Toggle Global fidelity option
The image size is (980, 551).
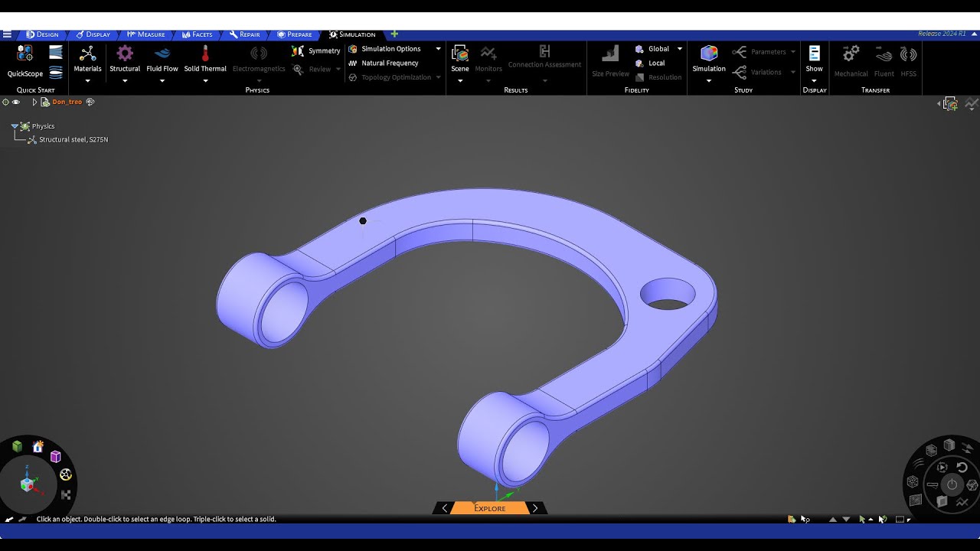(x=652, y=49)
